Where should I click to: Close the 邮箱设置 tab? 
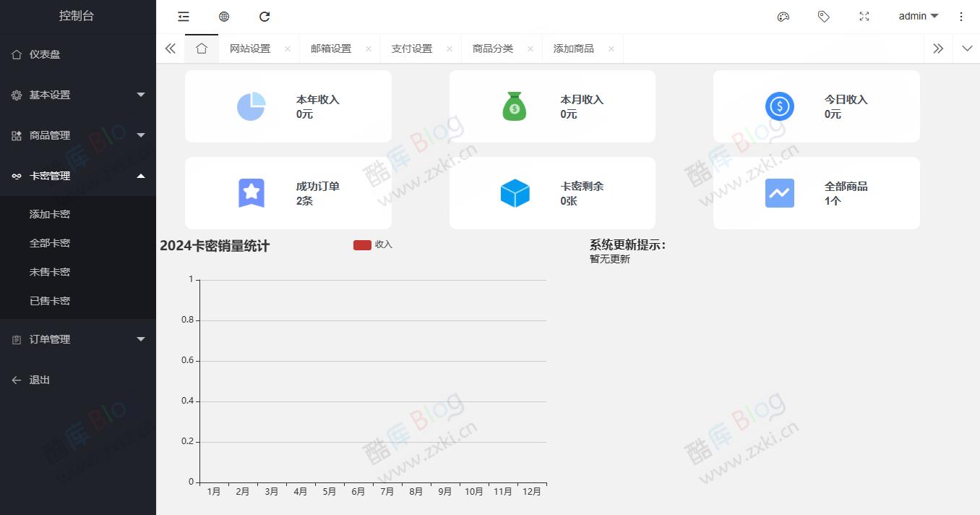(x=369, y=48)
